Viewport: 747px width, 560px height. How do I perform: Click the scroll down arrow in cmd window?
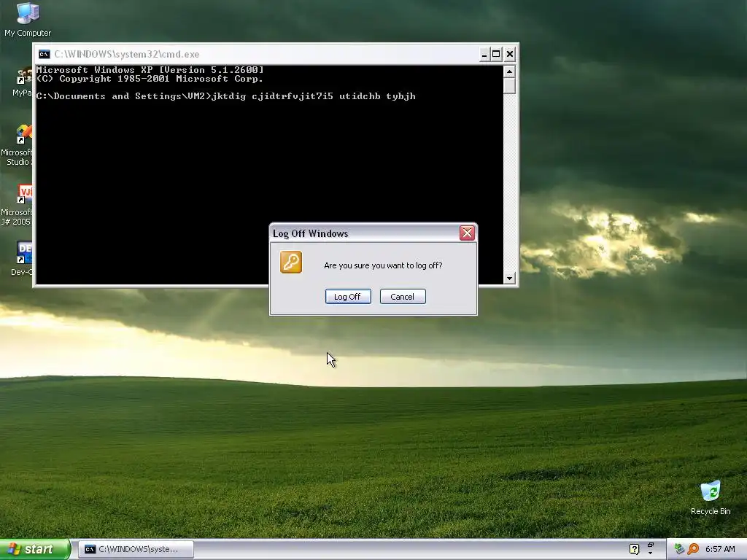[509, 278]
